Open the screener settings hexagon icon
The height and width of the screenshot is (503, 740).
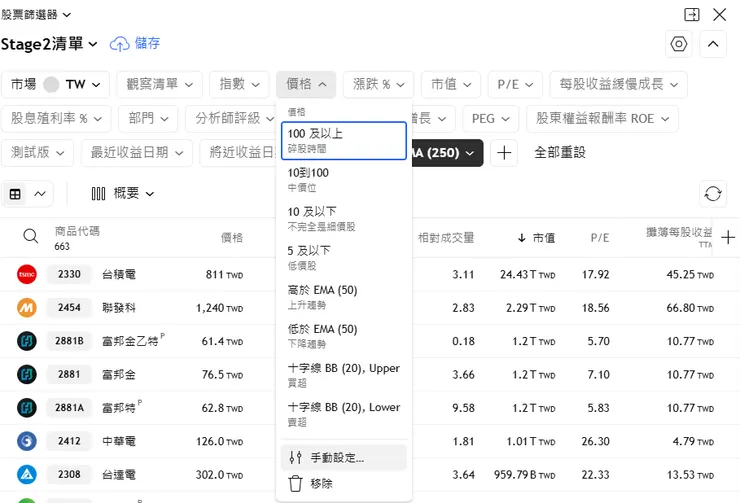click(x=679, y=44)
